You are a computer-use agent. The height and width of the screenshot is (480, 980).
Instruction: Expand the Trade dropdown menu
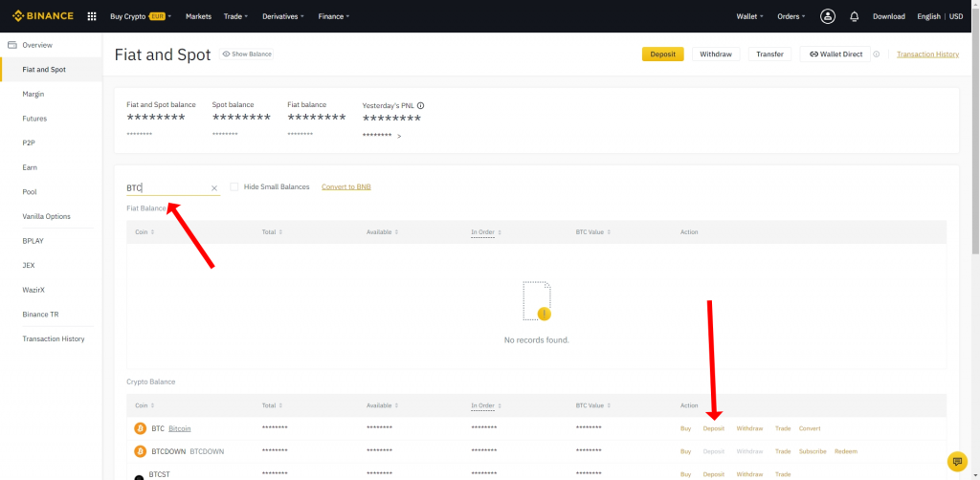pos(235,16)
